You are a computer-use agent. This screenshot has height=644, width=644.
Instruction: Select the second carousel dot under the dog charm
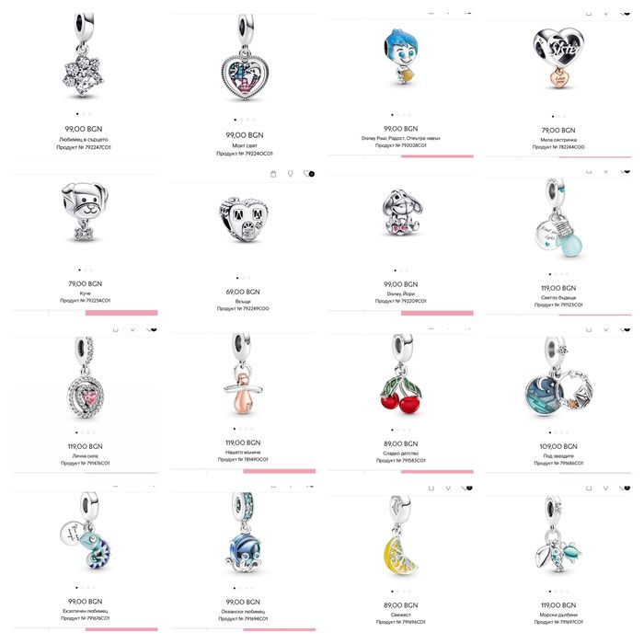(86, 270)
